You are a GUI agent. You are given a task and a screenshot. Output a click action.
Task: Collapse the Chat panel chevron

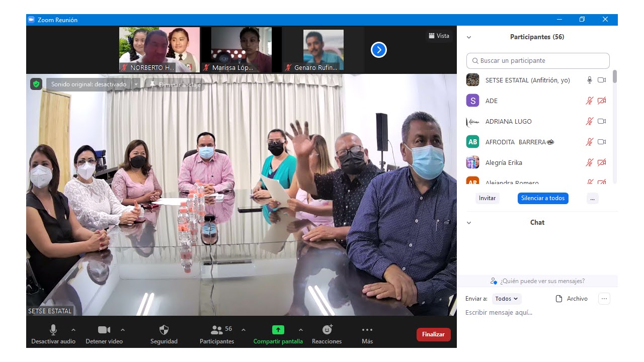click(469, 223)
